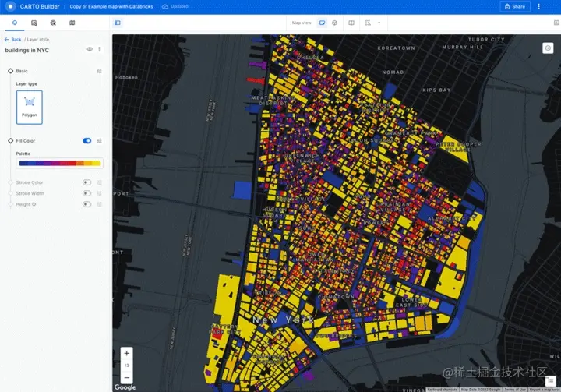Click the CARTO Builder title text

click(40, 6)
